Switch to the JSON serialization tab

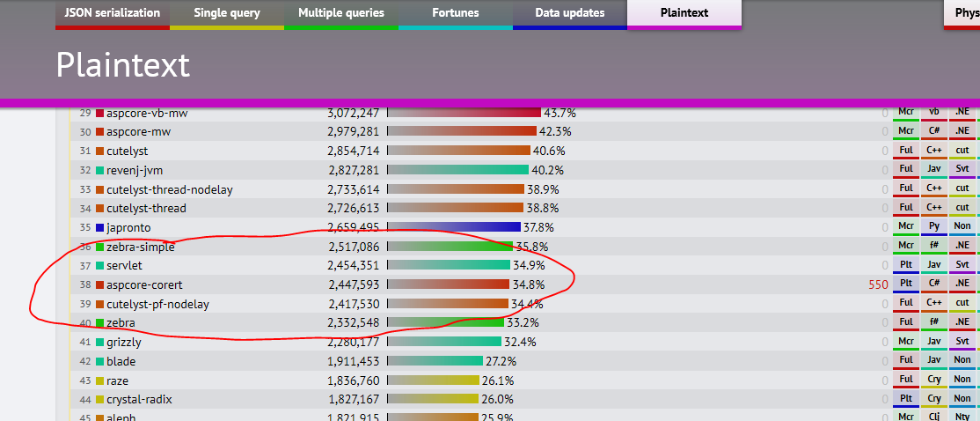(x=113, y=14)
